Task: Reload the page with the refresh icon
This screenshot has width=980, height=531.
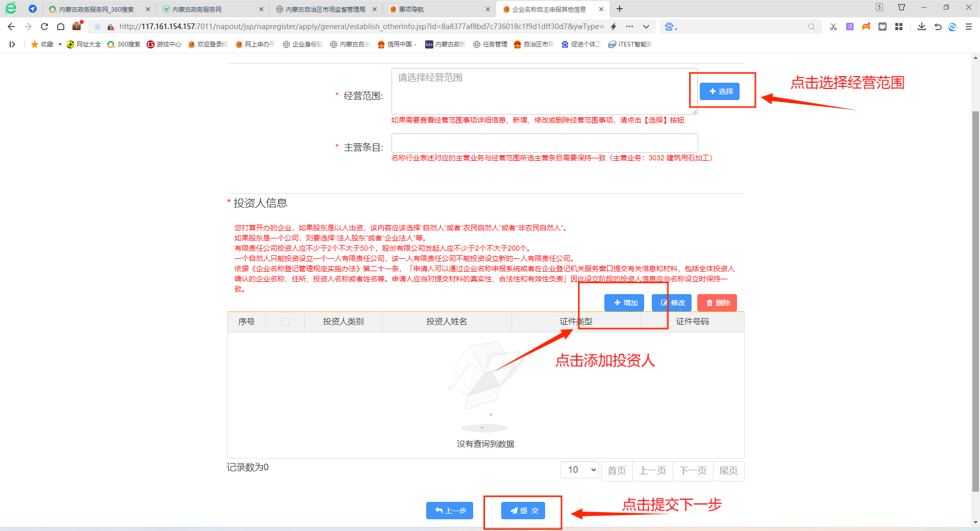Action: [44, 27]
